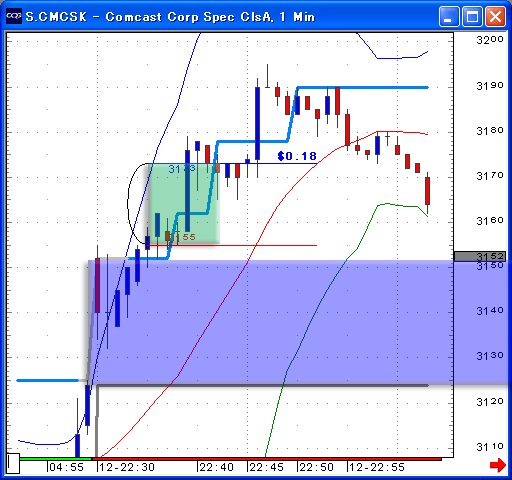512x480 pixels.
Task: Maximize the Comcast chart window
Action: (x=472, y=16)
